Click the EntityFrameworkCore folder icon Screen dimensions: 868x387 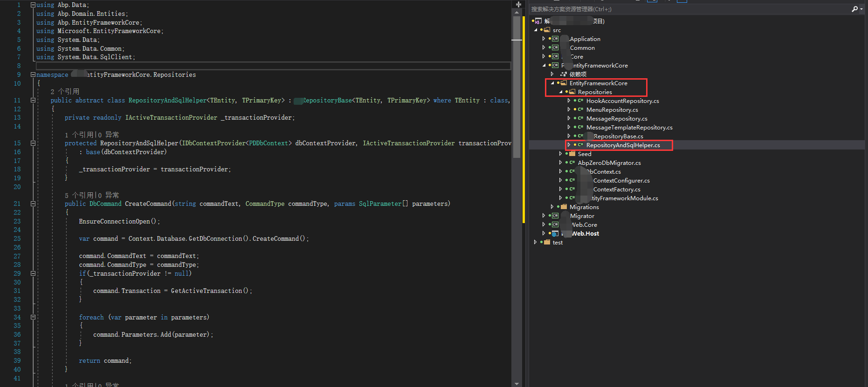tap(564, 83)
